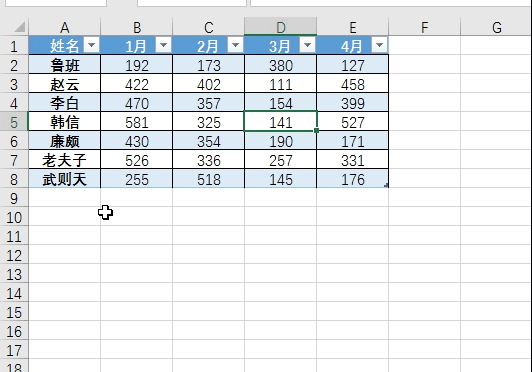Viewport: 532px width, 372px height.
Task: Select the cell with value 190
Action: (281, 141)
